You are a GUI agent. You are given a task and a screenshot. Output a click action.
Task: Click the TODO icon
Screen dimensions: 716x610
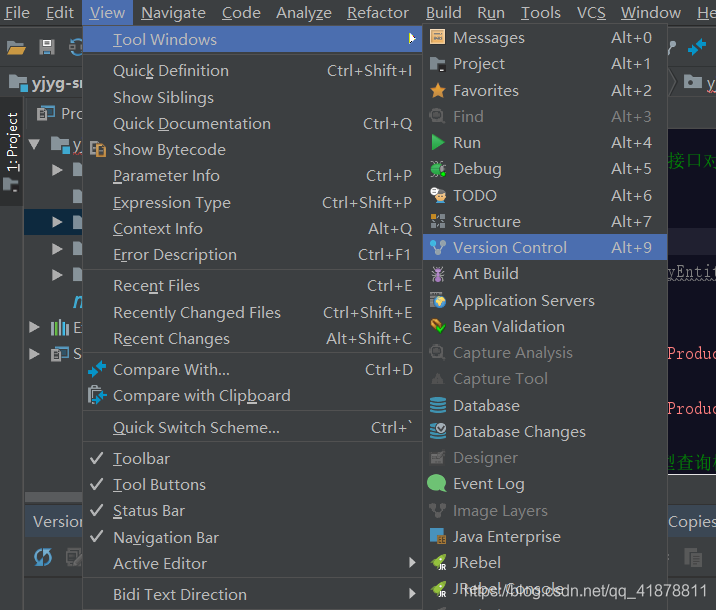coord(438,195)
